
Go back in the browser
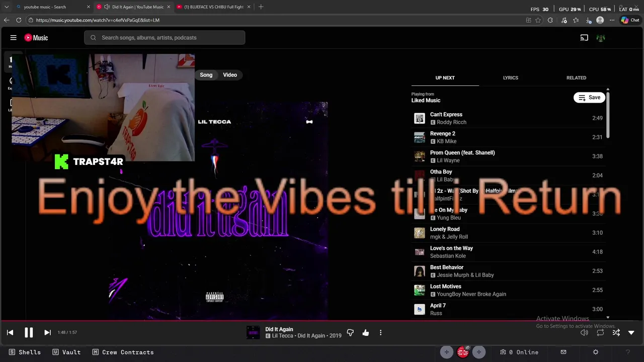[7, 20]
